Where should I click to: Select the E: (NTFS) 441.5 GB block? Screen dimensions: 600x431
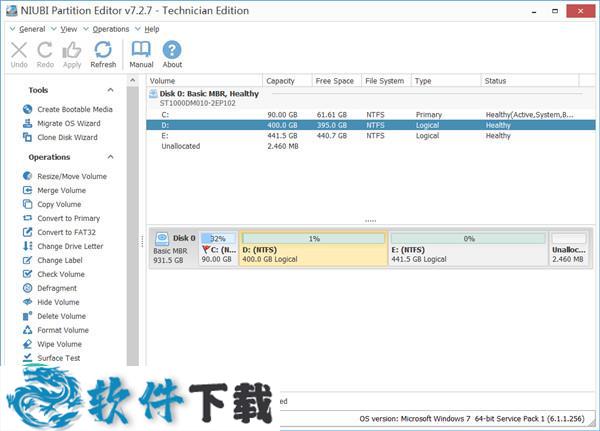pos(469,248)
